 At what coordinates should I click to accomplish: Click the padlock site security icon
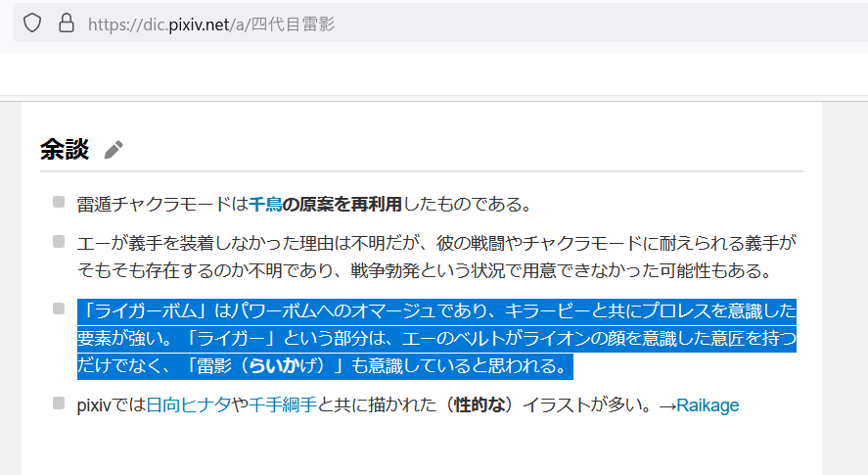pos(67,24)
